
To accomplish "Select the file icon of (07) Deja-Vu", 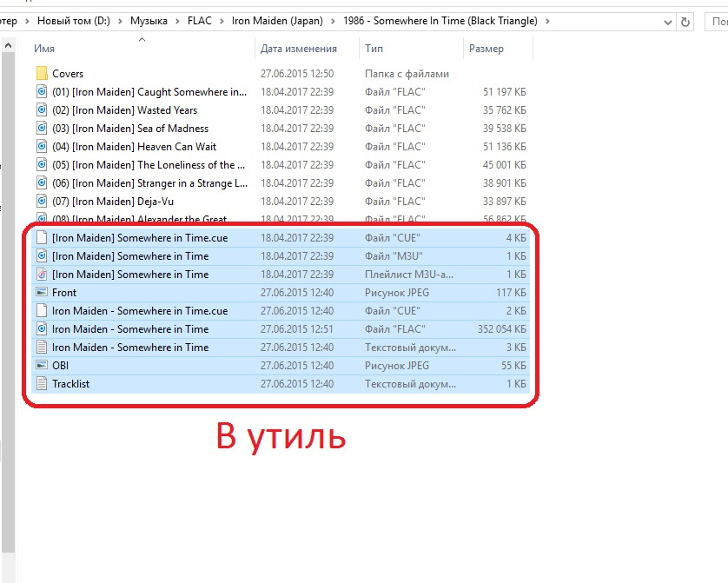I will pyautogui.click(x=42, y=201).
